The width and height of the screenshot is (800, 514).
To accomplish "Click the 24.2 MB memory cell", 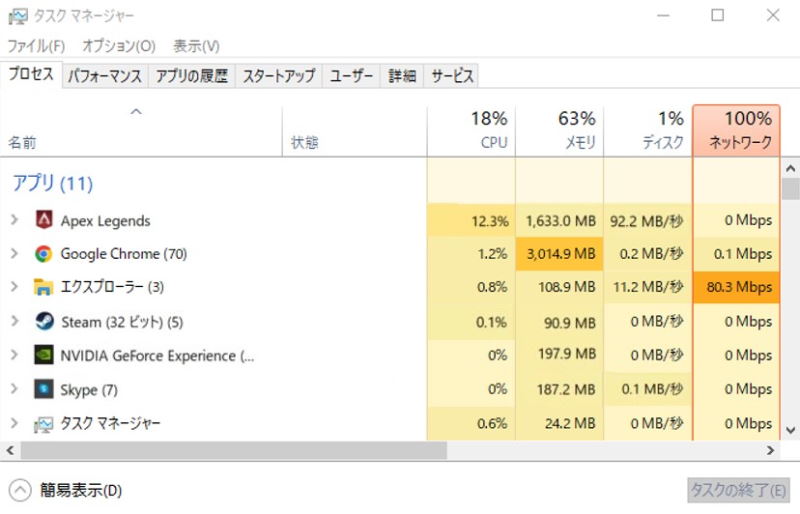I will pyautogui.click(x=559, y=423).
